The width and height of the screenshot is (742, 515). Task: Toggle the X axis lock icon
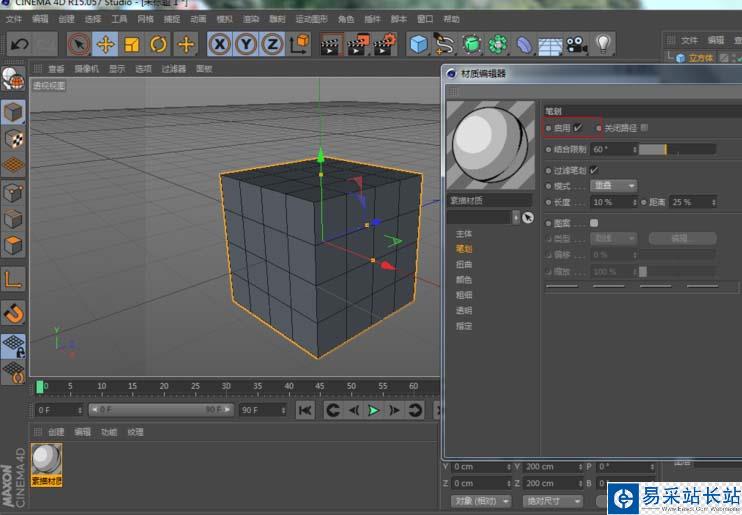pyautogui.click(x=219, y=44)
